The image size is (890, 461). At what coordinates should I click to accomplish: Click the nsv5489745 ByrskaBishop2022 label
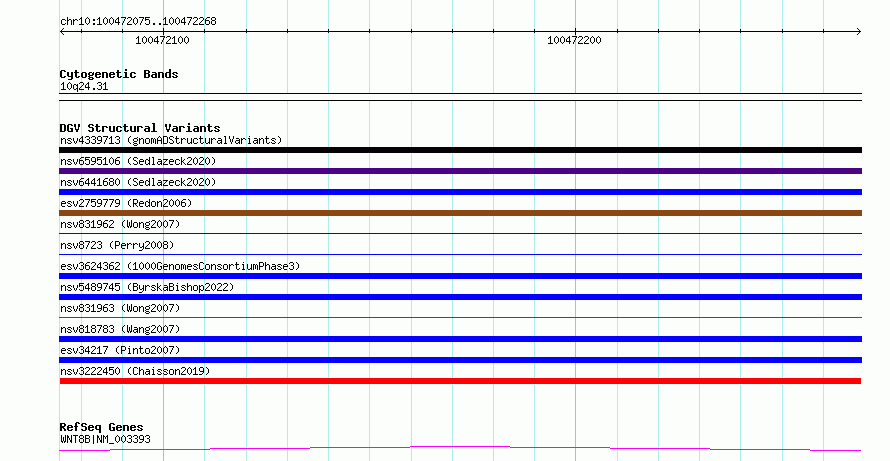pyautogui.click(x=147, y=287)
